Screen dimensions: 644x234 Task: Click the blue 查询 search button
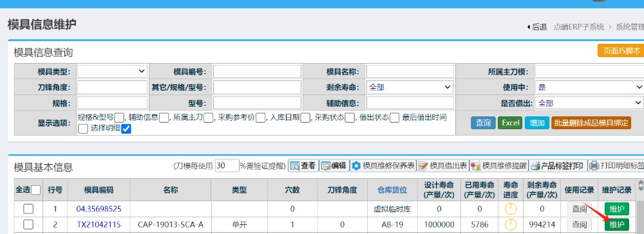483,123
